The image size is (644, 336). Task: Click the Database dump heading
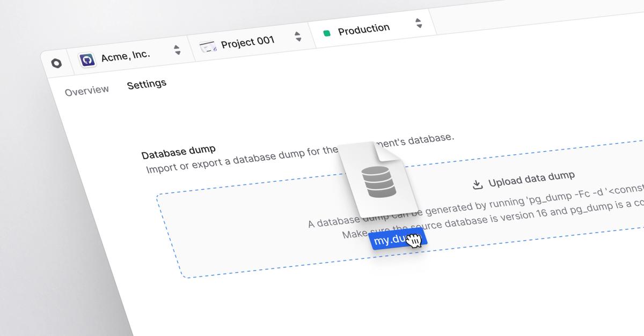click(x=178, y=152)
